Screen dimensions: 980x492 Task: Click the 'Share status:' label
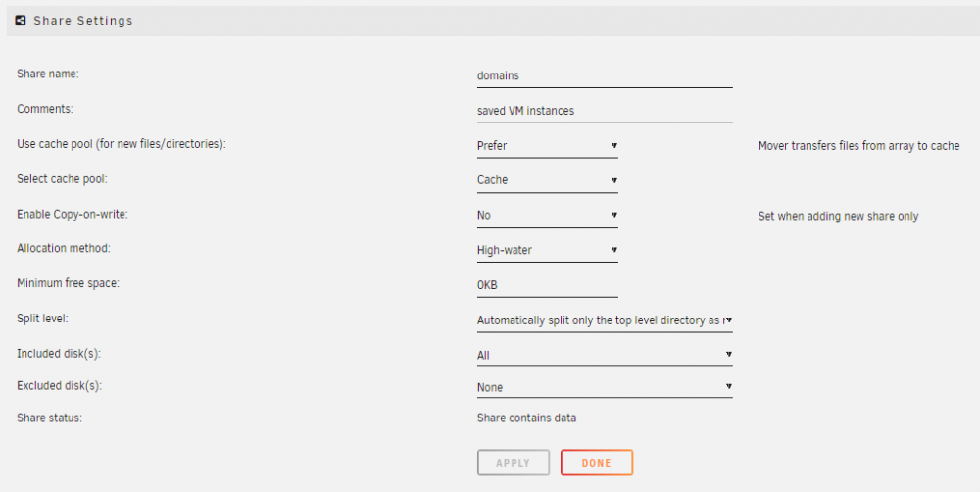(49, 418)
